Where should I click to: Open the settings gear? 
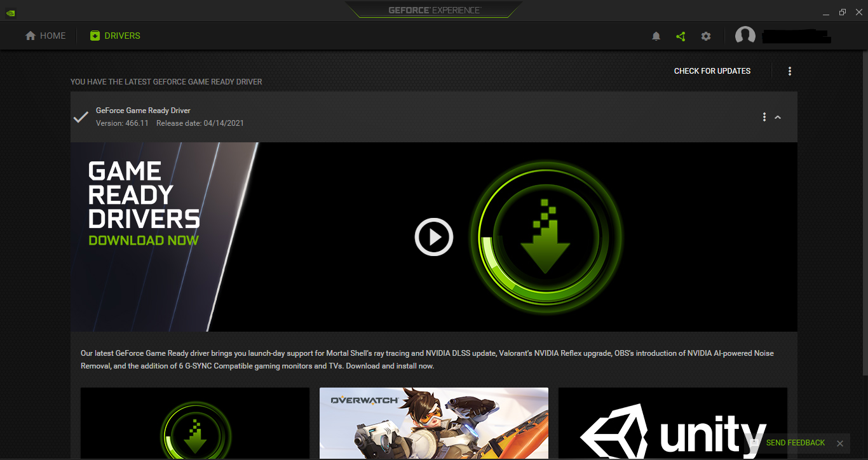tap(706, 36)
